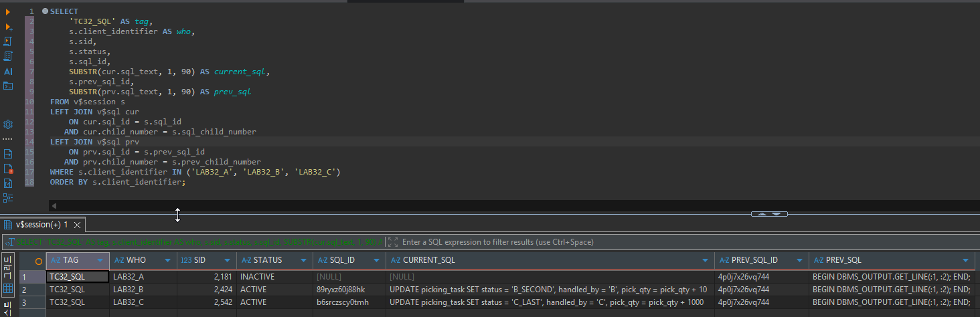Select row number 2 header
Image resolution: width=980 pixels, height=317 pixels.
click(32, 290)
